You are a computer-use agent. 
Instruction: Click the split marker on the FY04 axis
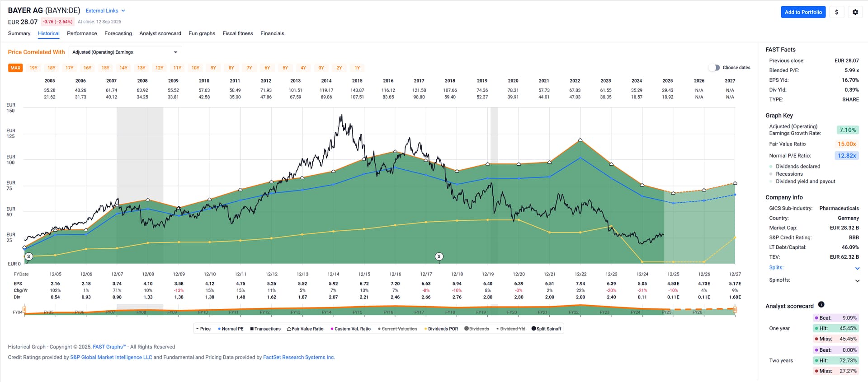pos(29,256)
